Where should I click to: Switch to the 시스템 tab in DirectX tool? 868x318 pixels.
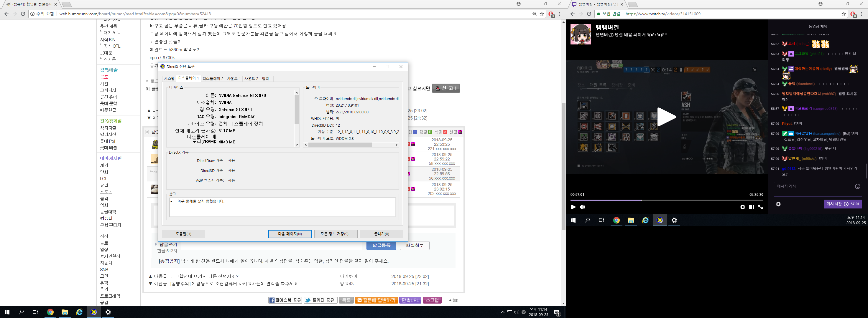click(169, 79)
